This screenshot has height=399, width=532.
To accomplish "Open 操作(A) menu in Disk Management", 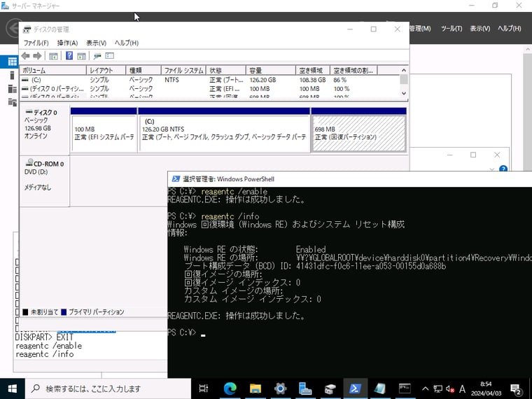I will click(x=67, y=43).
